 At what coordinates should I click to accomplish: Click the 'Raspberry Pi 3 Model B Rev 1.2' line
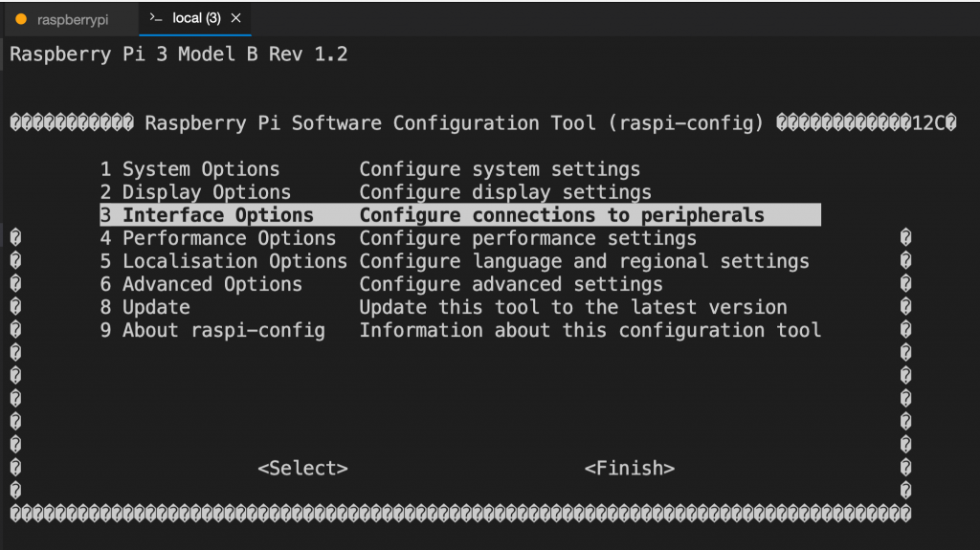179,55
